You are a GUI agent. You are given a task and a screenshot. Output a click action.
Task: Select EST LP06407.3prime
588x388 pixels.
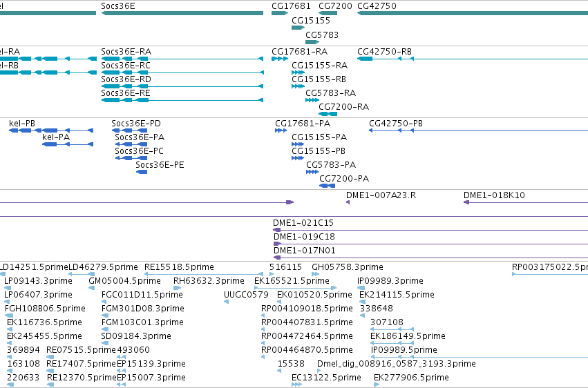(x=38, y=295)
